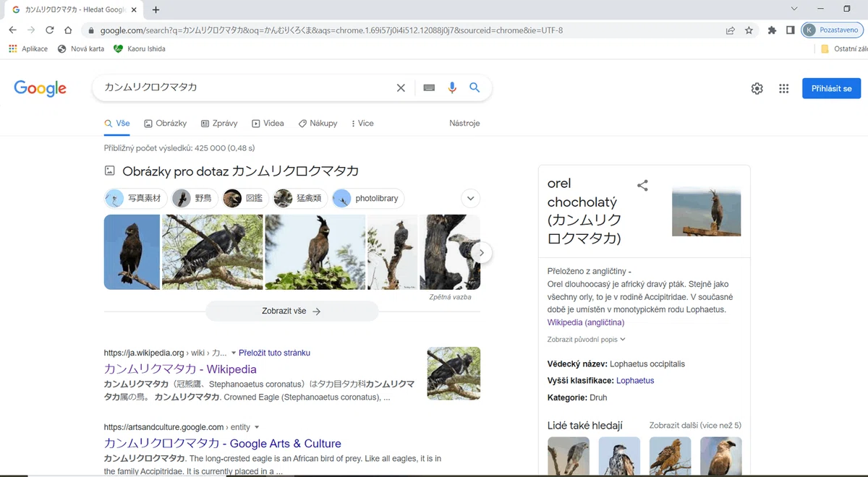Open the Wikipedia (angličtina) link
868x477 pixels.
click(x=586, y=322)
